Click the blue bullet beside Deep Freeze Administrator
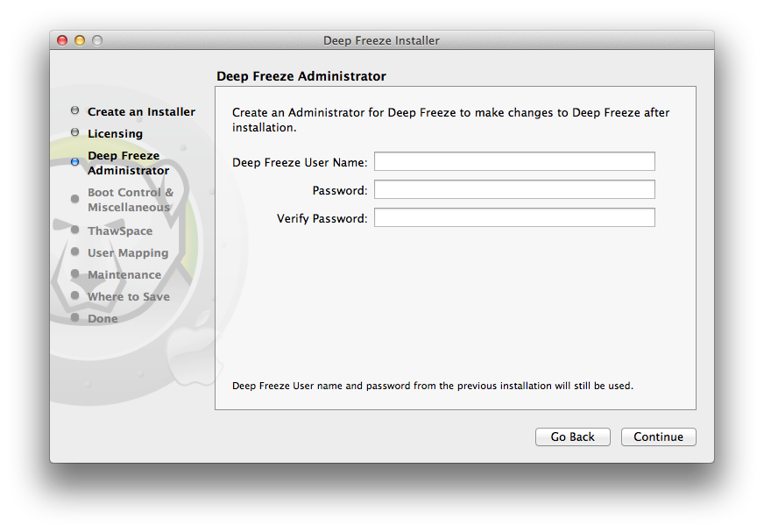Viewport: 764px width, 532px height. pyautogui.click(x=74, y=162)
